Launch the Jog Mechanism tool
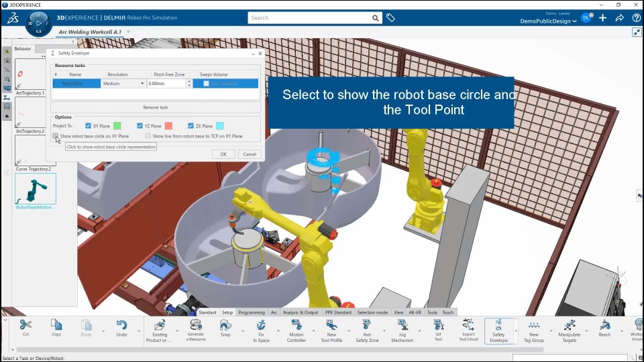 tap(402, 330)
